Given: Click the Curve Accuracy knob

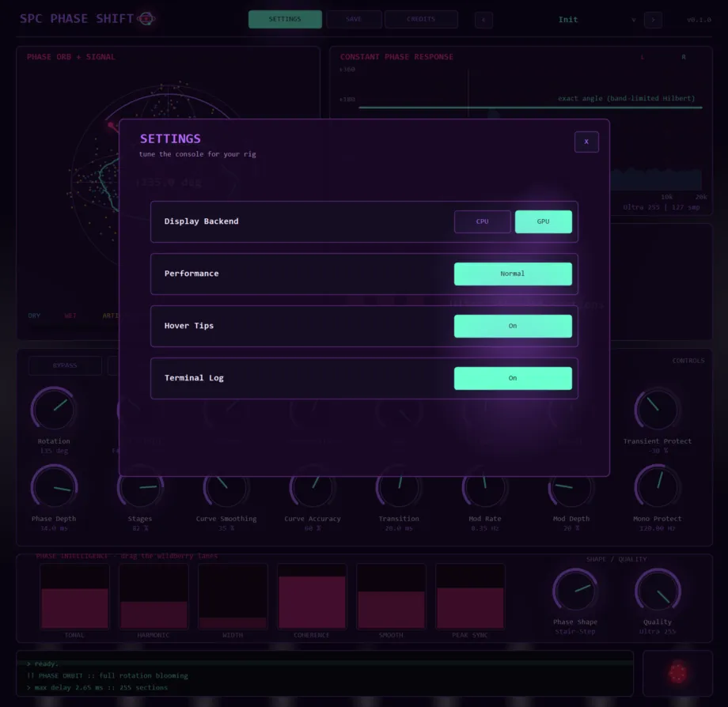Looking at the screenshot, I should tap(313, 487).
